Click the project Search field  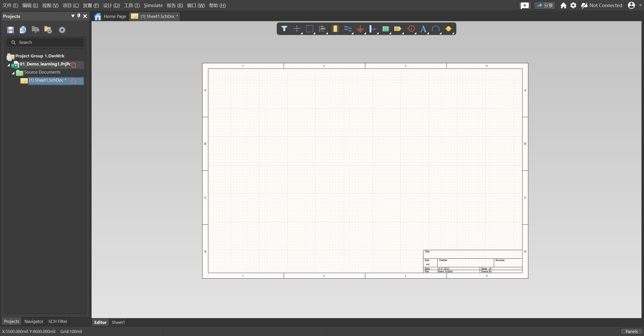[45, 42]
